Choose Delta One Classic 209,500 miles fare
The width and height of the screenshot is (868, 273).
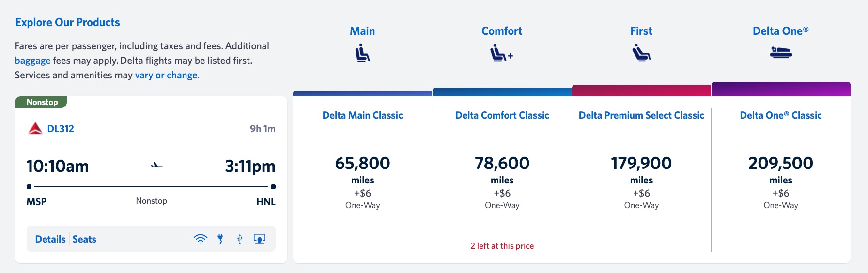coord(780,164)
